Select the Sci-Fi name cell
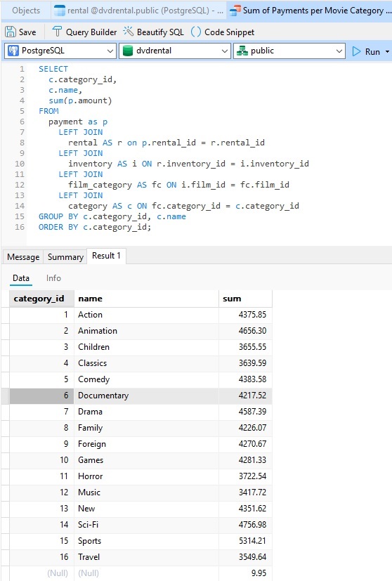 pos(146,525)
